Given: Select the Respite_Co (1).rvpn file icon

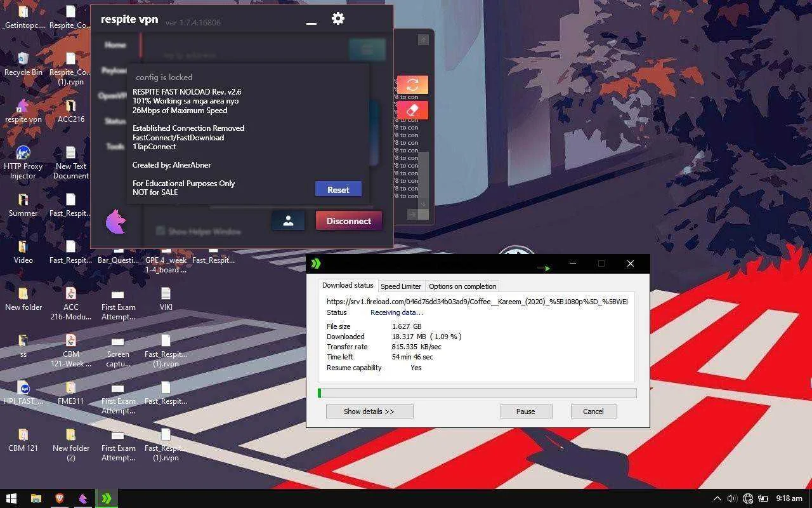Looking at the screenshot, I should (70, 69).
